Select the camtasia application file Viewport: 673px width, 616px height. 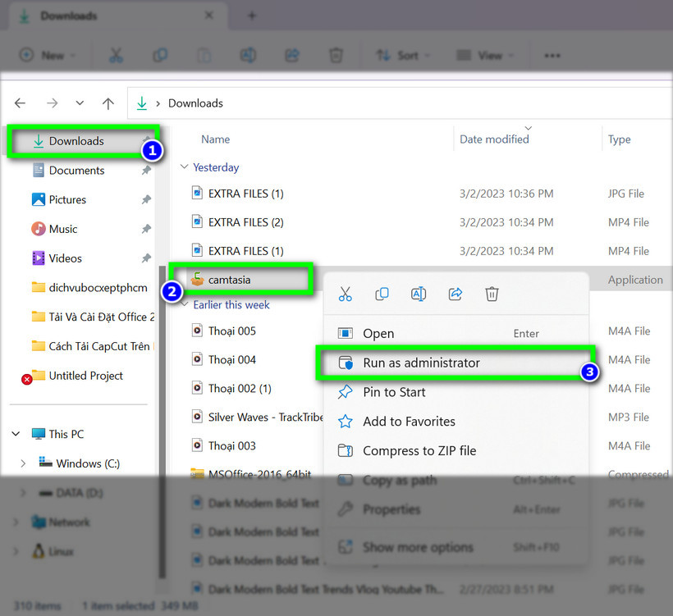[229, 280]
